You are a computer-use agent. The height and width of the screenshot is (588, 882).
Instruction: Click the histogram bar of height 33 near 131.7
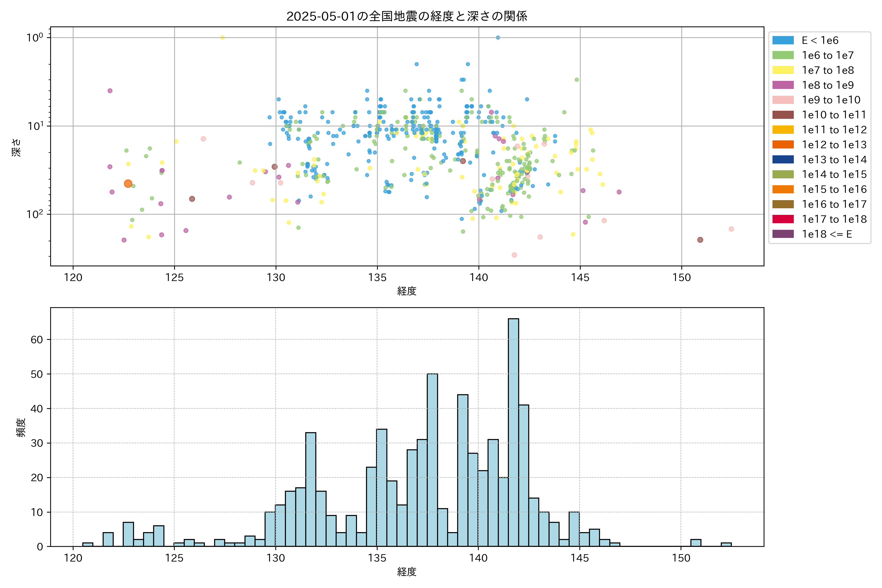(x=310, y=489)
